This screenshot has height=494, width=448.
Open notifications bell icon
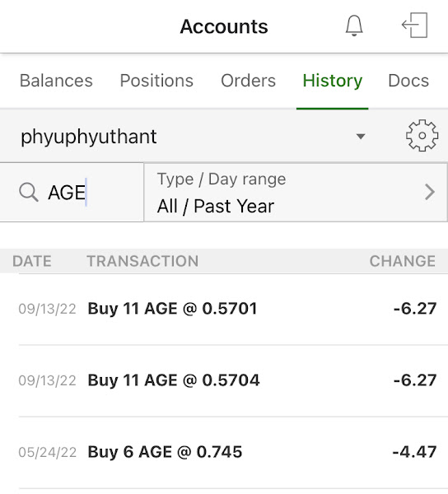pyautogui.click(x=354, y=26)
